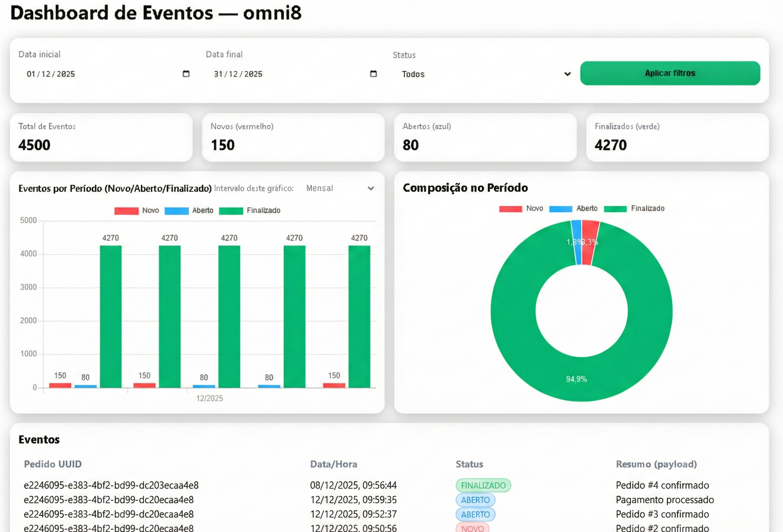The width and height of the screenshot is (783, 532).
Task: Click red Novo swatch in donut legend
Action: 510,209
